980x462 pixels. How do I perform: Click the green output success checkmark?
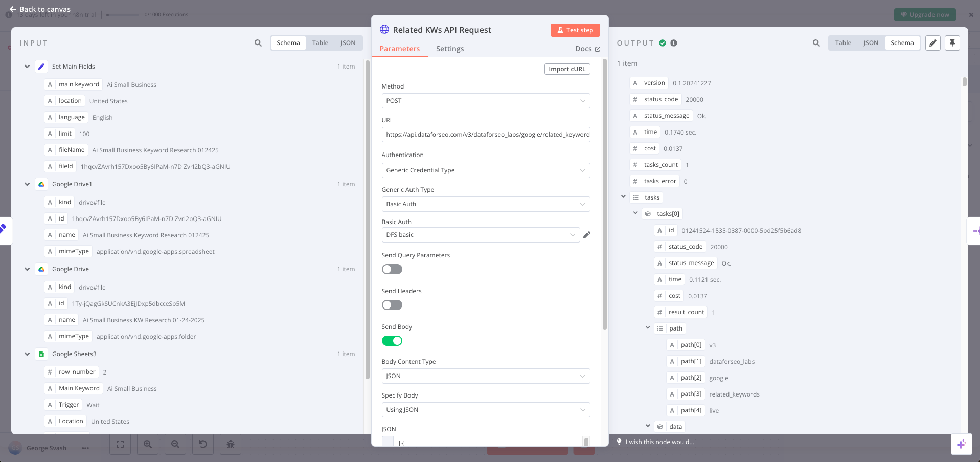coord(663,43)
